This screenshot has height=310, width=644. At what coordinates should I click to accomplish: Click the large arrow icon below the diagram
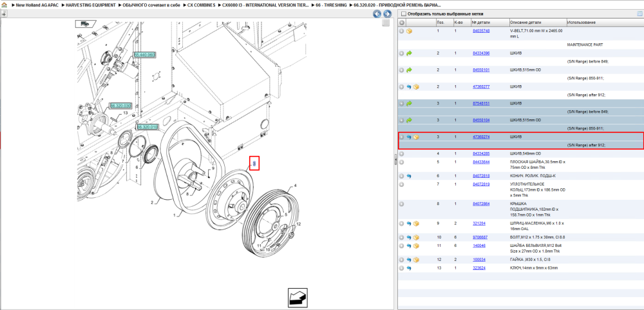pos(298,298)
